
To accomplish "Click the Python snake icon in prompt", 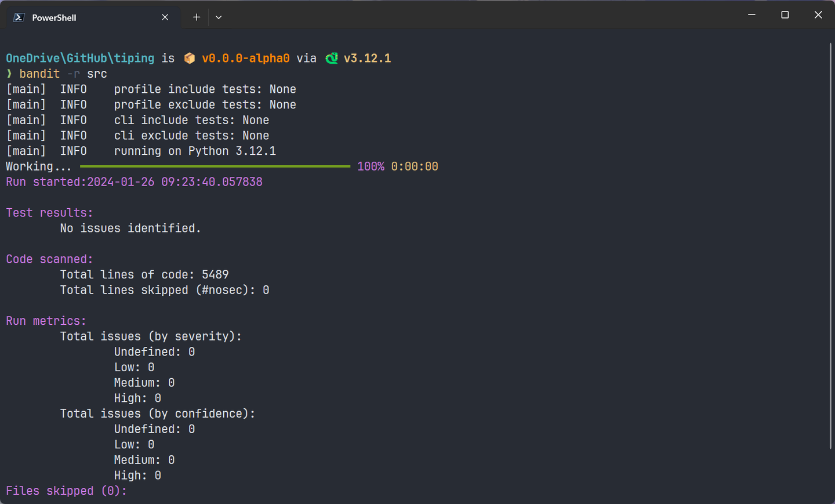I will (x=331, y=58).
